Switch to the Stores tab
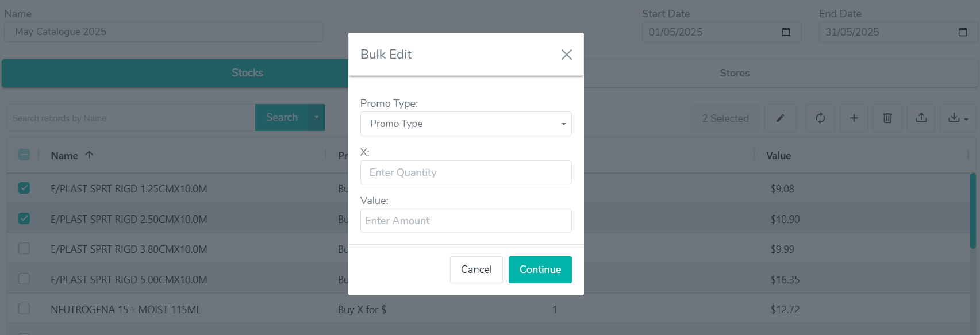The width and height of the screenshot is (980, 335). click(x=735, y=73)
